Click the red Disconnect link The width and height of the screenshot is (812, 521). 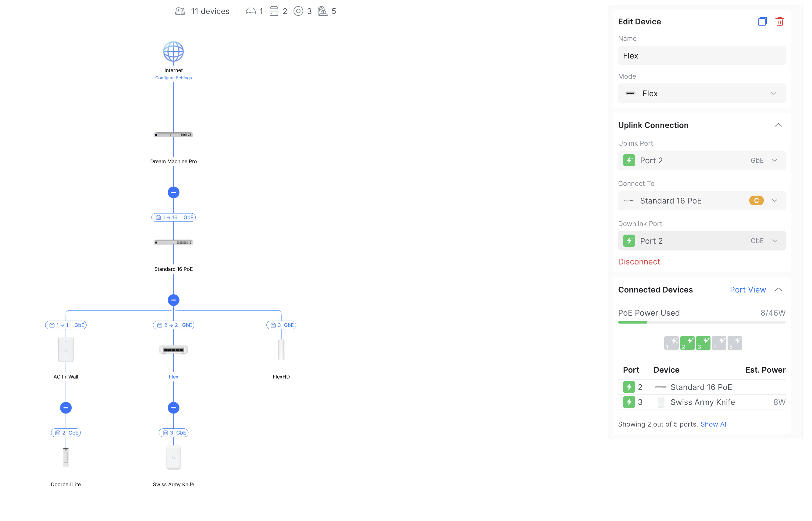[639, 261]
